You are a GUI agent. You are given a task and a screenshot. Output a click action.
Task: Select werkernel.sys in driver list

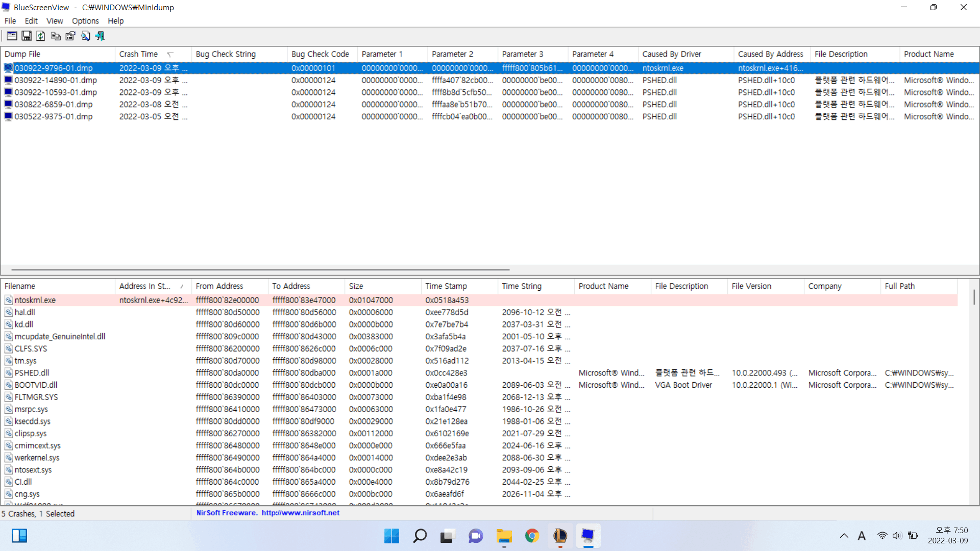click(x=37, y=458)
